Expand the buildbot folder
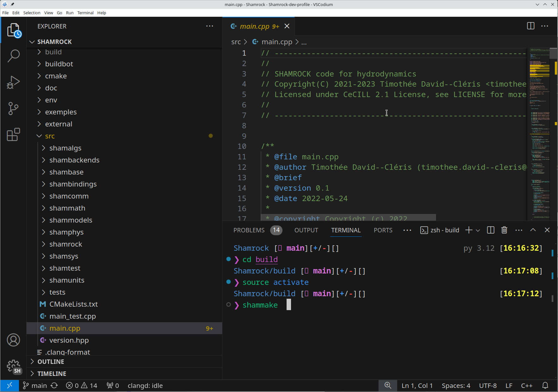The width and height of the screenshot is (558, 392). click(124, 64)
